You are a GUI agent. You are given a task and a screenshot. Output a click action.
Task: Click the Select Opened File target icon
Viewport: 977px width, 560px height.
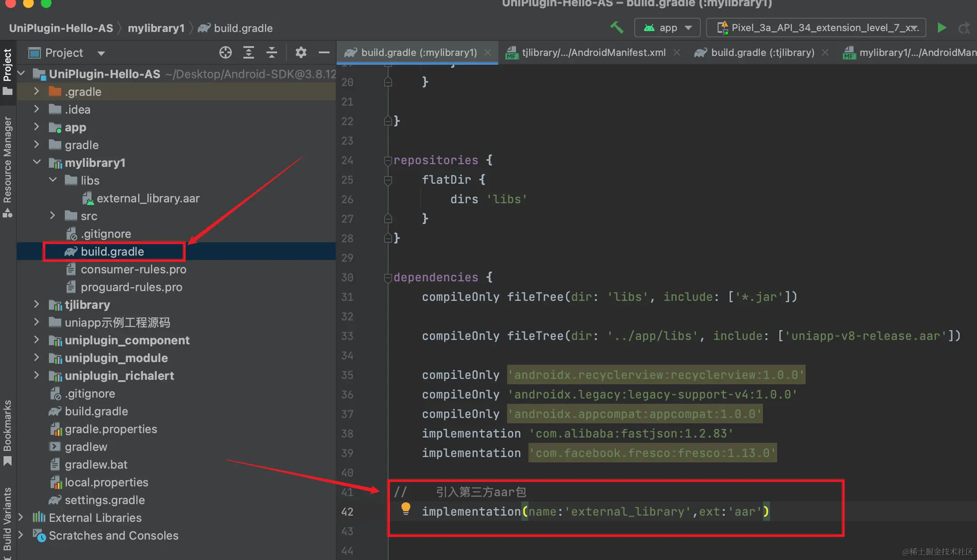pyautogui.click(x=225, y=52)
